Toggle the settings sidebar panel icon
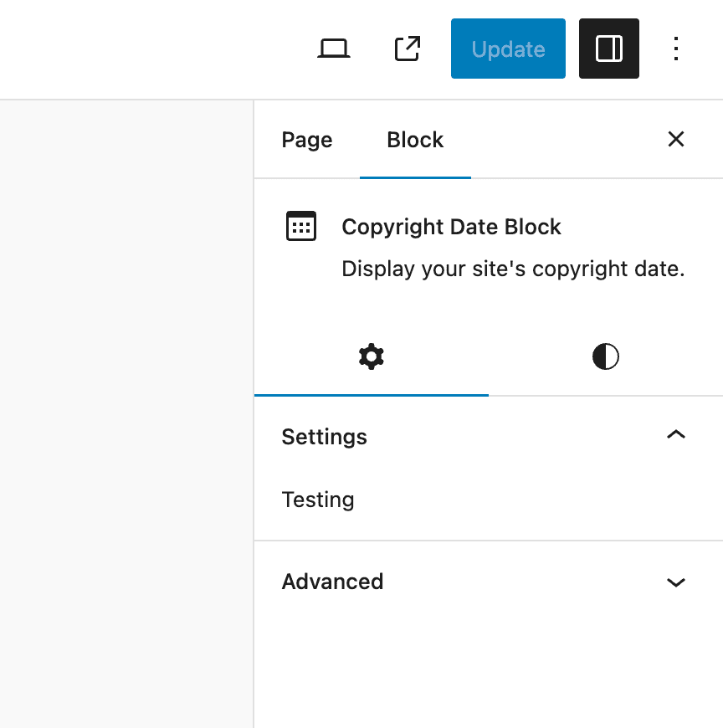Image resolution: width=723 pixels, height=728 pixels. pos(608,49)
